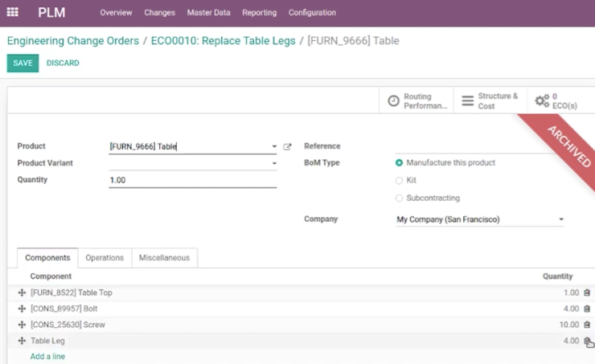
Task: Switch to the Operations tab
Action: 105,258
